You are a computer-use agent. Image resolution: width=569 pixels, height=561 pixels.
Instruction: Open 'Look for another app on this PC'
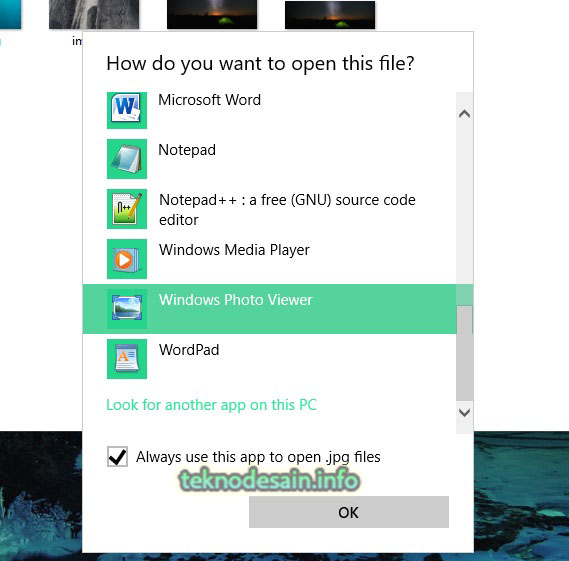point(212,405)
